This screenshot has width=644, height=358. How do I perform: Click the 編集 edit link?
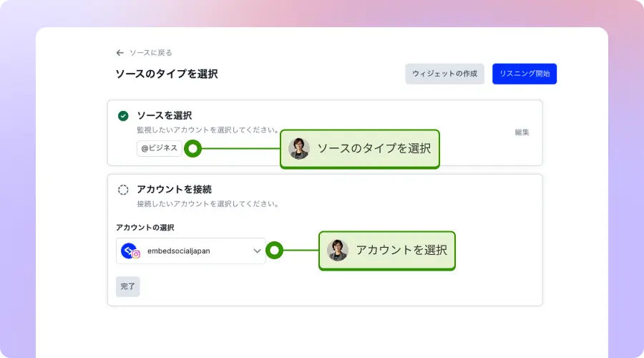point(522,132)
